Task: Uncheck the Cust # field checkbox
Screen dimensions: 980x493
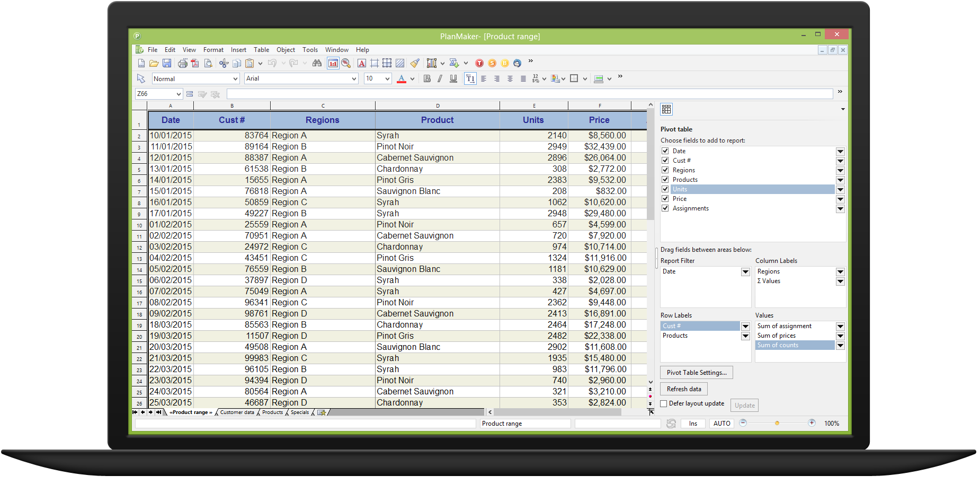Action: 665,161
